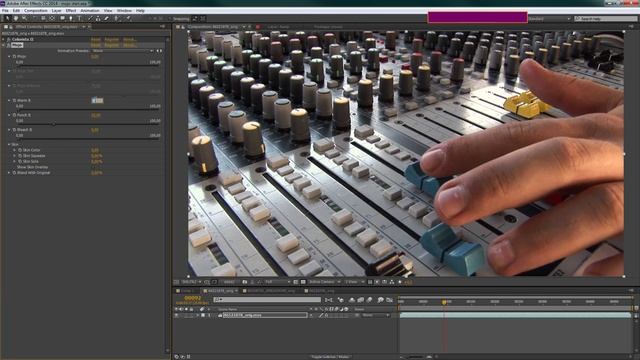Click the Warm It slider track

pos(89,109)
